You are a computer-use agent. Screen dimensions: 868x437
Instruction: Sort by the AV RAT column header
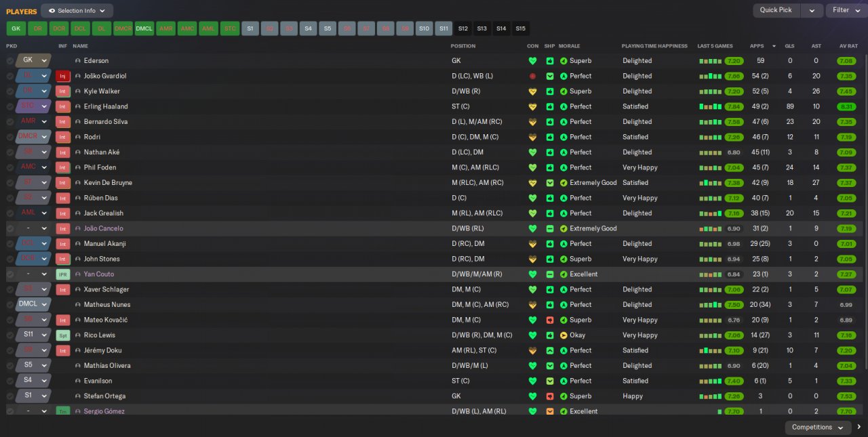click(x=848, y=46)
